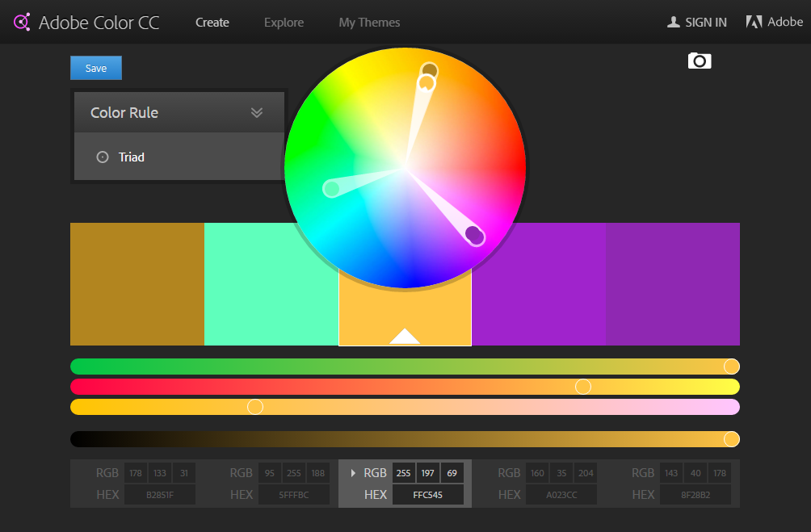Screen dimensions: 811x532
Task: Click the red-to-yellow green channel slider handle
Action: (583, 387)
